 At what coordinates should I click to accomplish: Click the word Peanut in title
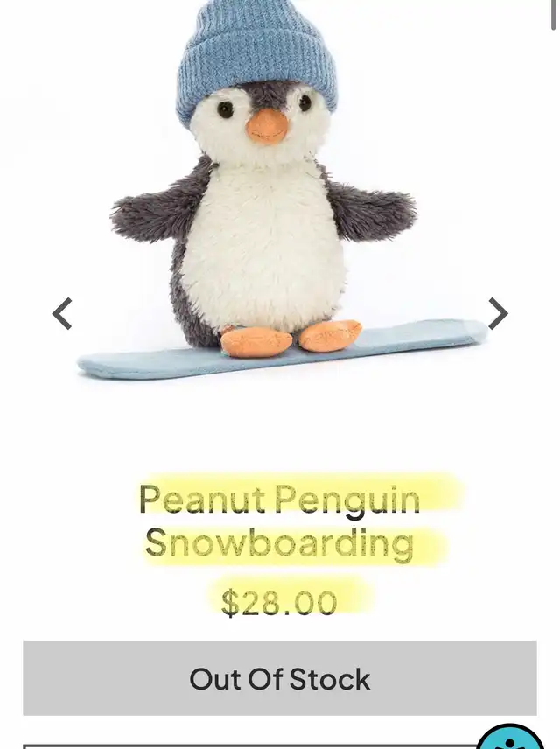tap(202, 499)
